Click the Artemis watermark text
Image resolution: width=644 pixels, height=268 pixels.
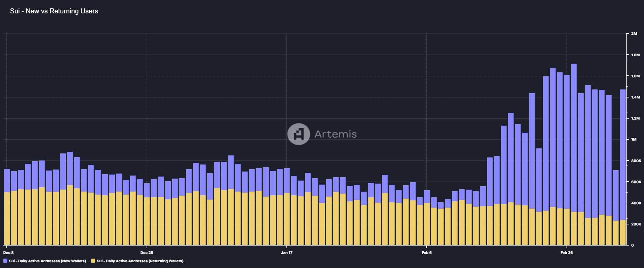pos(335,134)
